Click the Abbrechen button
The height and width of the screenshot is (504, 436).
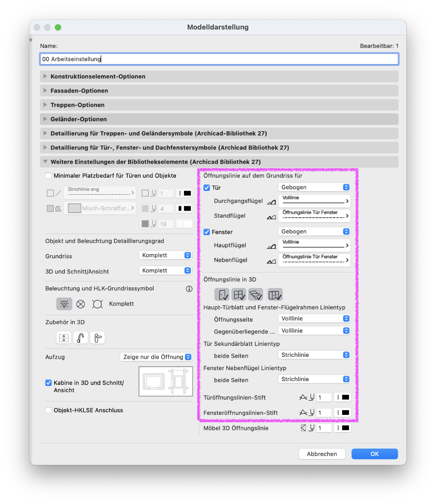(x=322, y=454)
